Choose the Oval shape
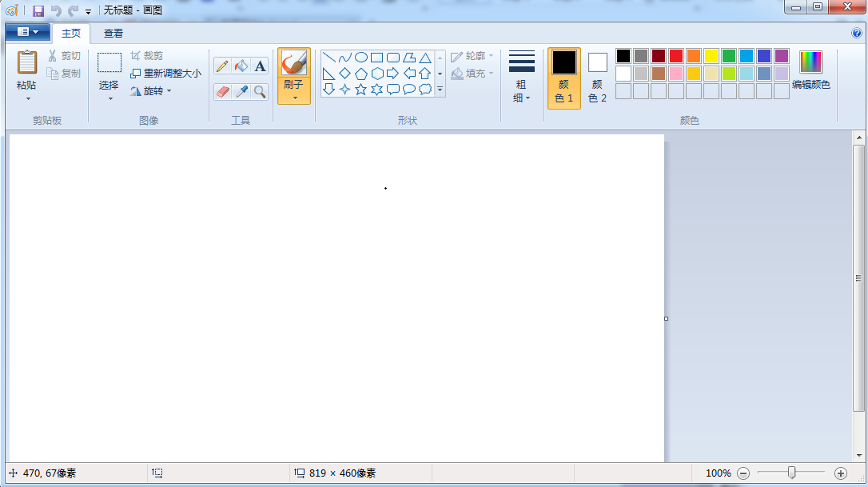 coord(361,58)
